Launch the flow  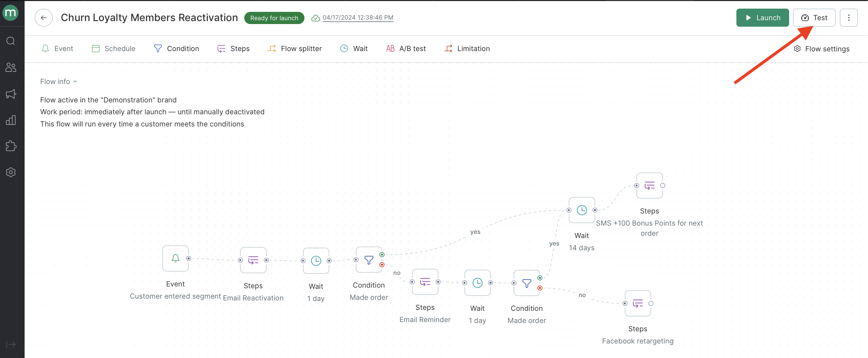762,18
